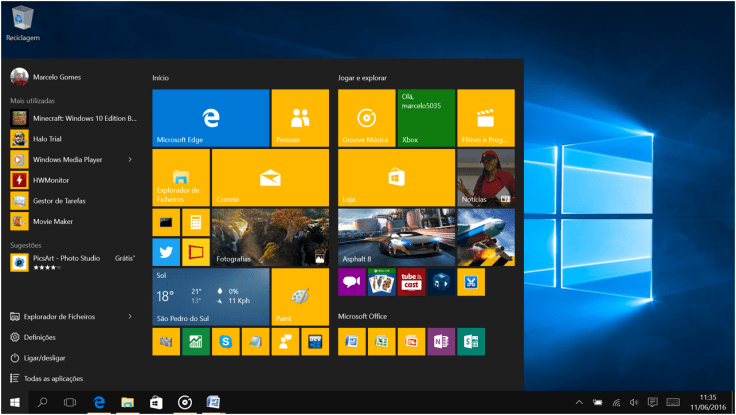736x415 pixels.
Task: Launch the Groove Música tile
Action: 366,117
